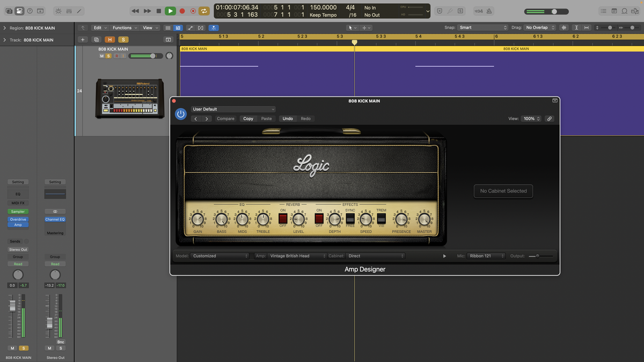Click the pencil icon in the control bar
644x362 pixels.
click(78, 11)
